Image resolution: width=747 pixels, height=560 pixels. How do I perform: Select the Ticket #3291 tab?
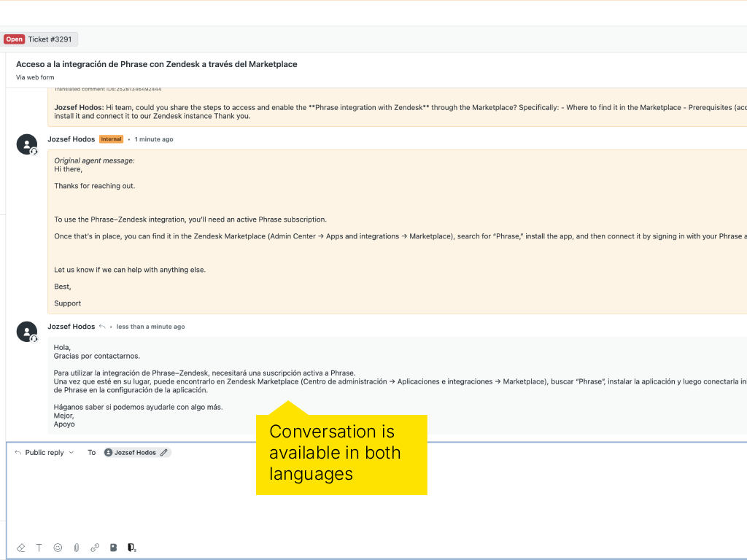click(49, 39)
